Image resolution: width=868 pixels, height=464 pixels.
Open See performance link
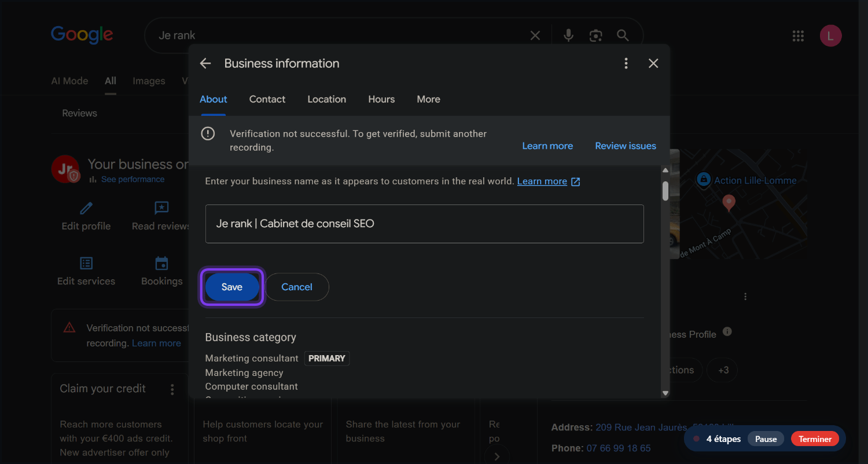pos(133,180)
